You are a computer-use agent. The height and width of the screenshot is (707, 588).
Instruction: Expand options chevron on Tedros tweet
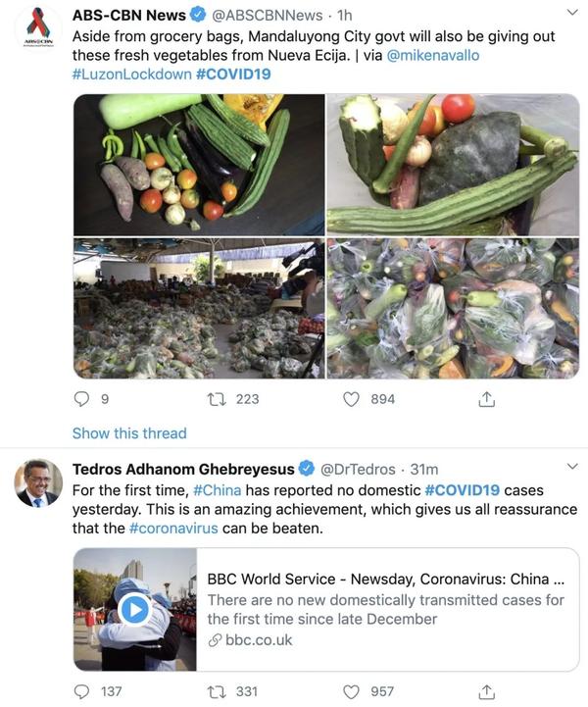(572, 466)
